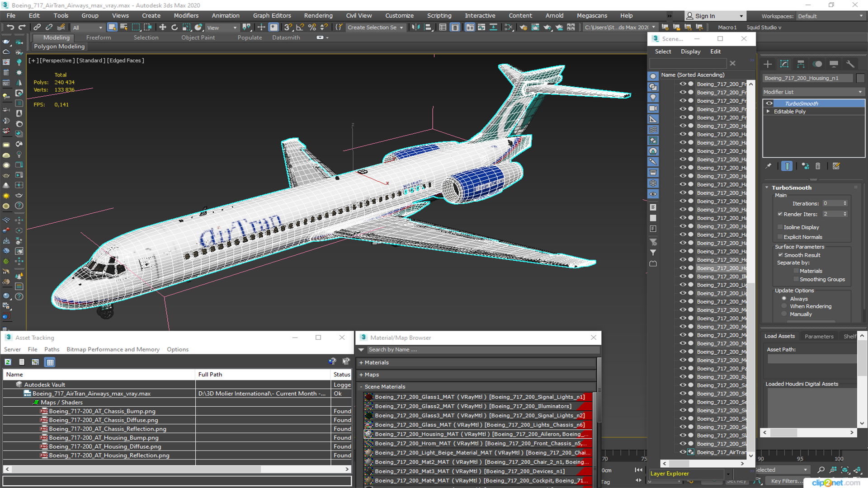The image size is (868, 488).
Task: Toggle the Percent Snap icon
Action: pos(312,28)
